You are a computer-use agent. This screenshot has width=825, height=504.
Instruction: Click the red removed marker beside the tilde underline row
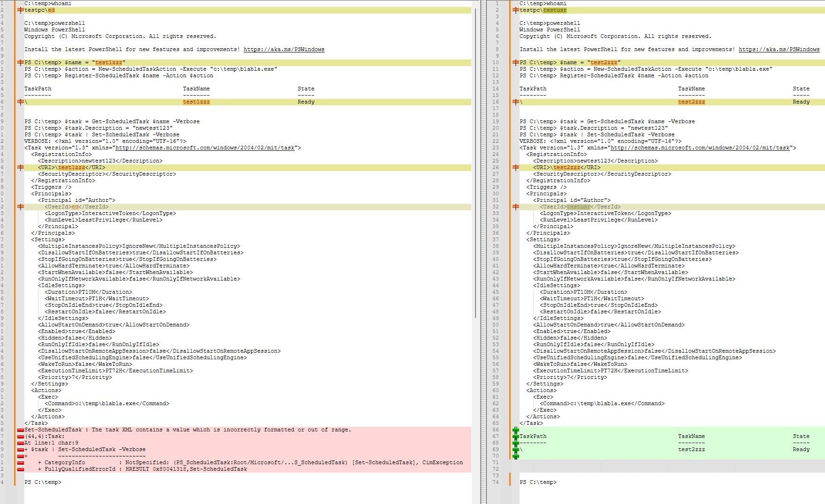coord(21,456)
